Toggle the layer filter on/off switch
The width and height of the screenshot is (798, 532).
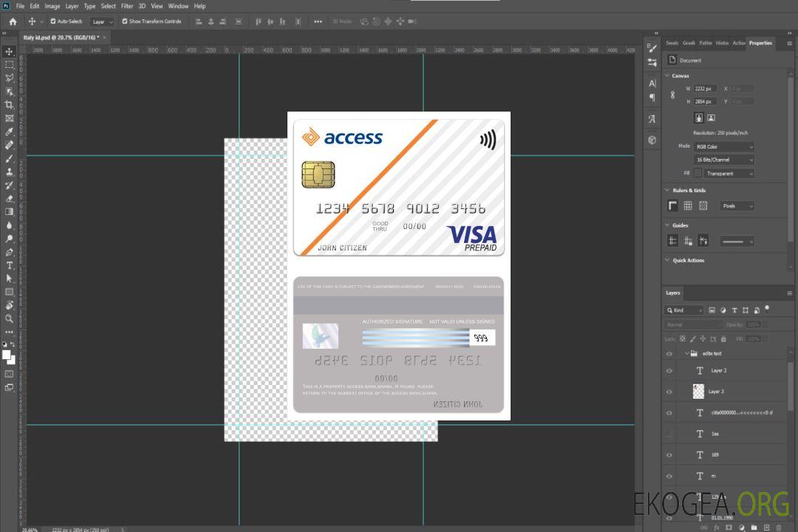[767, 309]
